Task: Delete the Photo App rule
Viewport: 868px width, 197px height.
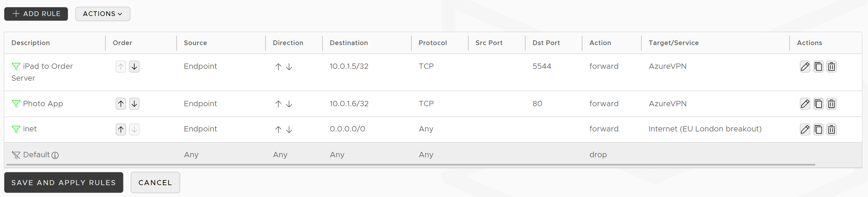Action: pyautogui.click(x=831, y=104)
